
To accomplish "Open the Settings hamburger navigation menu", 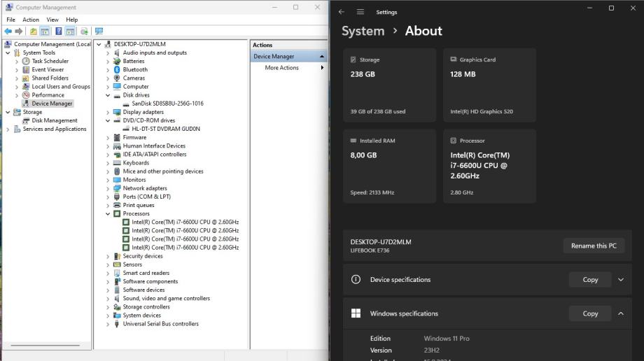I will point(360,12).
